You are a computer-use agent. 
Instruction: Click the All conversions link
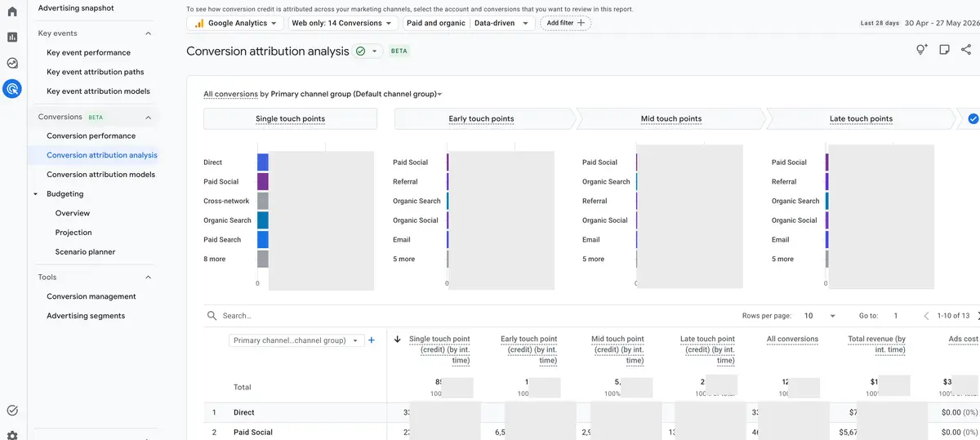click(x=230, y=95)
